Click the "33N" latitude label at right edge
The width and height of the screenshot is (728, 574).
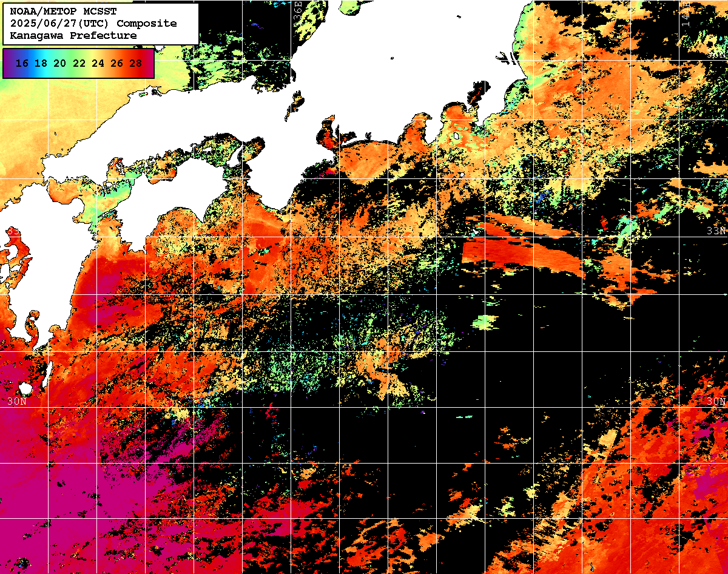pyautogui.click(x=717, y=231)
